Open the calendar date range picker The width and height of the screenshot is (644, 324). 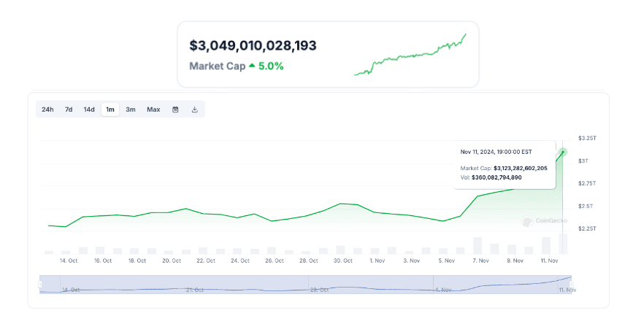175,109
